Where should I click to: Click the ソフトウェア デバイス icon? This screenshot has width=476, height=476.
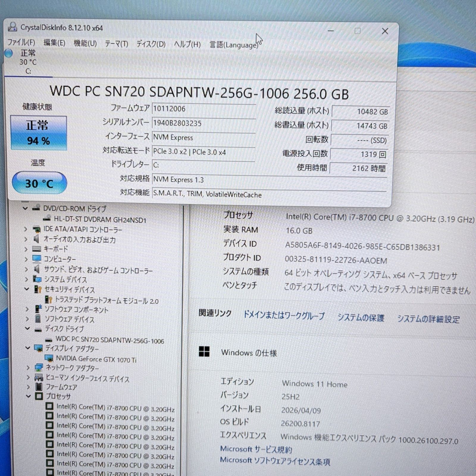pos(38,319)
